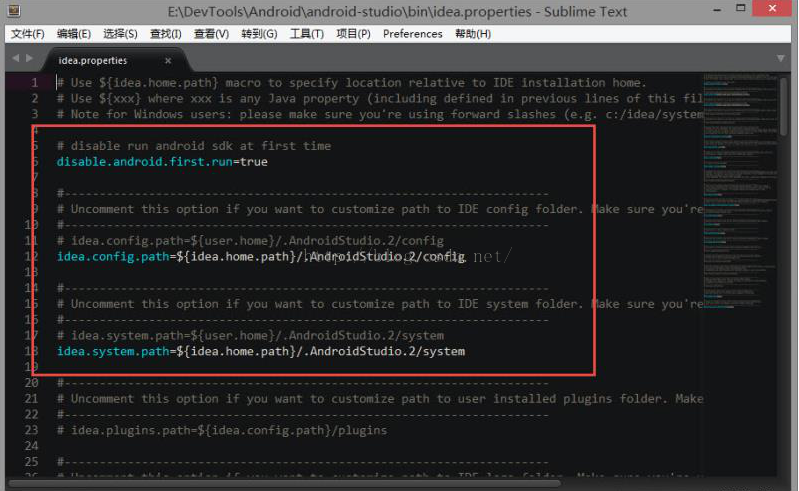This screenshot has width=799, height=491.
Task: Close the idea.properties tab
Action: tap(168, 61)
